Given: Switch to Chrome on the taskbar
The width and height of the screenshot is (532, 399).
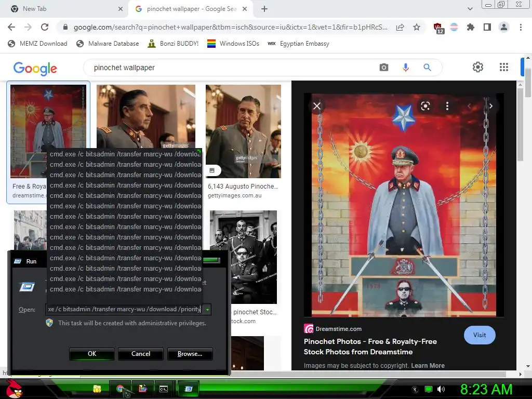Looking at the screenshot, I should pos(120,389).
